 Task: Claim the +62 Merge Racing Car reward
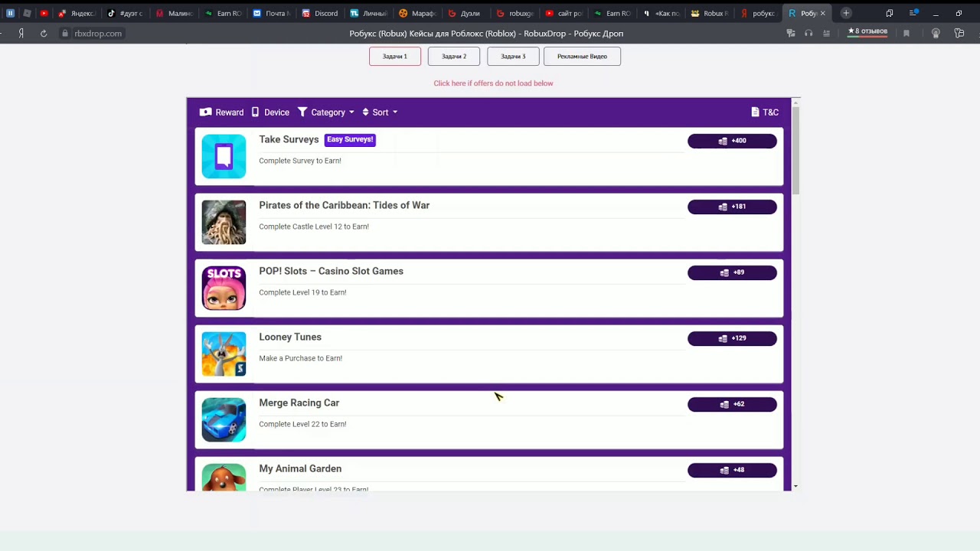point(732,404)
